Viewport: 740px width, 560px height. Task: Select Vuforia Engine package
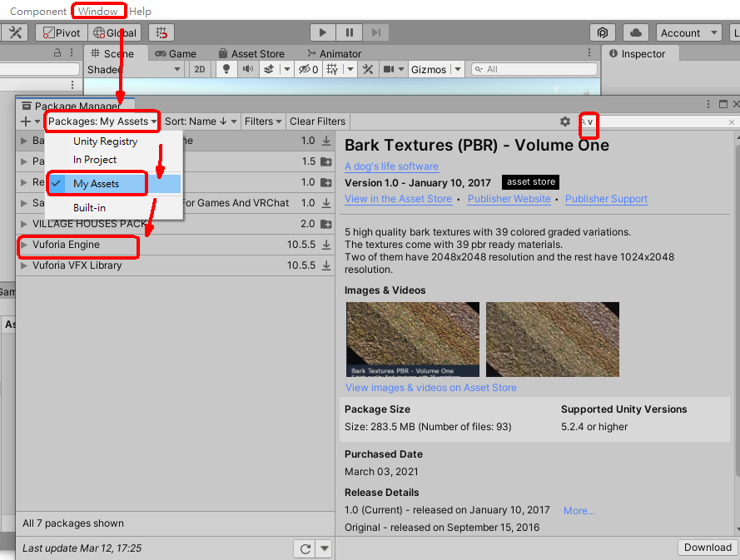(x=175, y=245)
